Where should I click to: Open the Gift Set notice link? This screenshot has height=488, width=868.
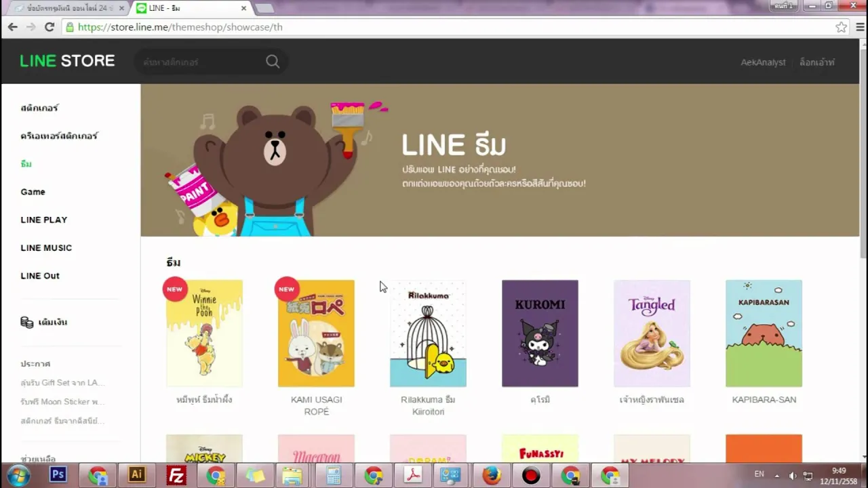[62, 382]
